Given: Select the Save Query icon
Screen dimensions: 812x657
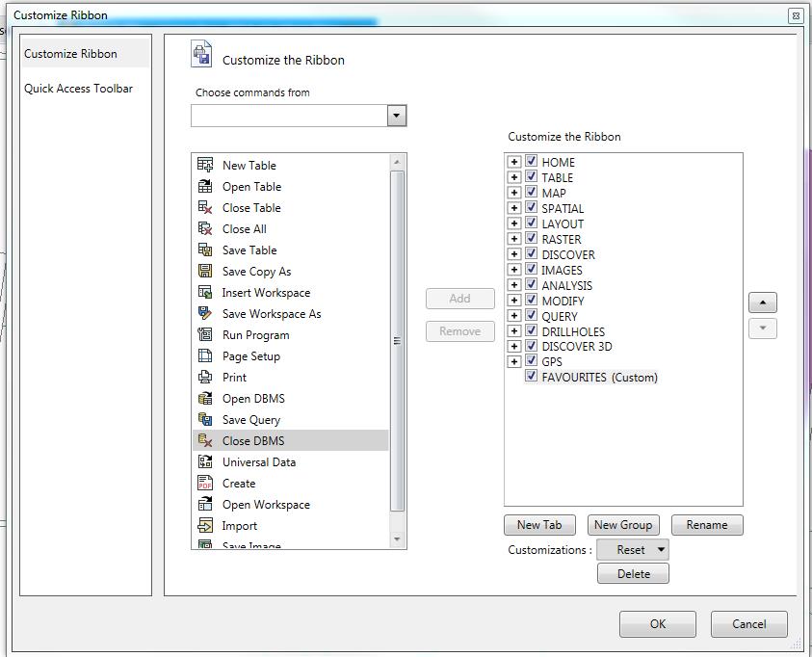Looking at the screenshot, I should click(x=205, y=419).
